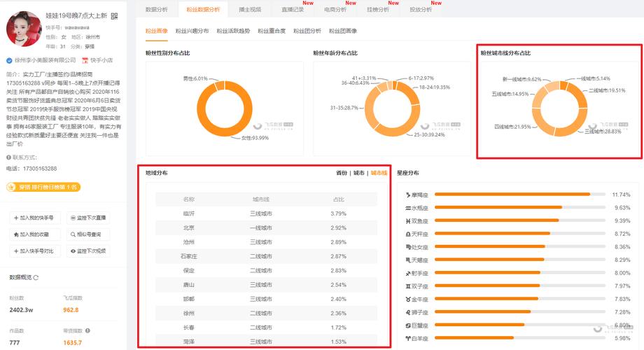
Task: Switch region view to 城市
Action: click(x=358, y=173)
